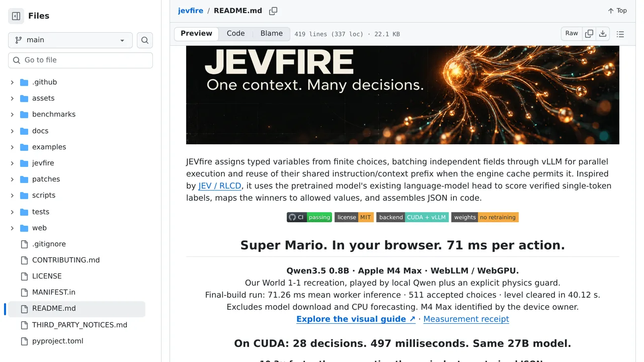Viewport: 644px width, 362px height.
Task: Open the assets folder icon
Action: click(24, 98)
